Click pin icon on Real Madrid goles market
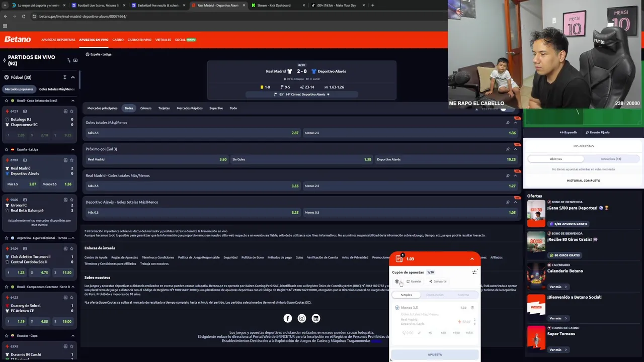 508,175
